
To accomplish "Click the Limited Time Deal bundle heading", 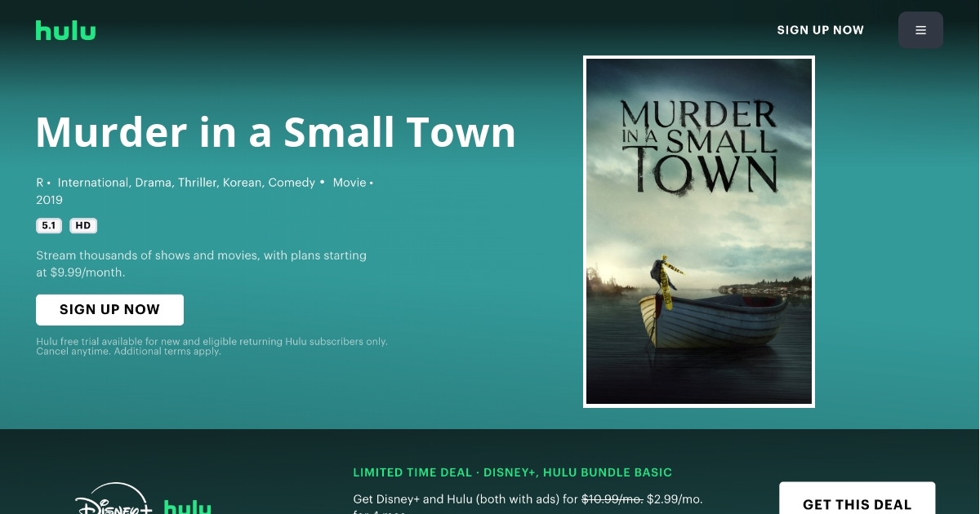I will [513, 472].
